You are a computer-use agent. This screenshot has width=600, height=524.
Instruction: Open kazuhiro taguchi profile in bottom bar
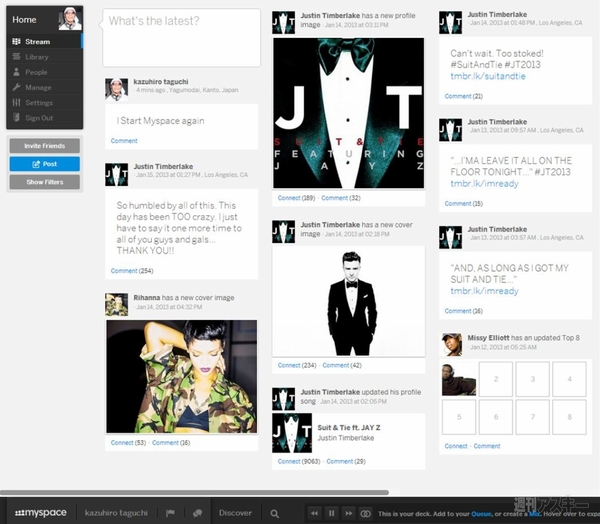(x=116, y=513)
